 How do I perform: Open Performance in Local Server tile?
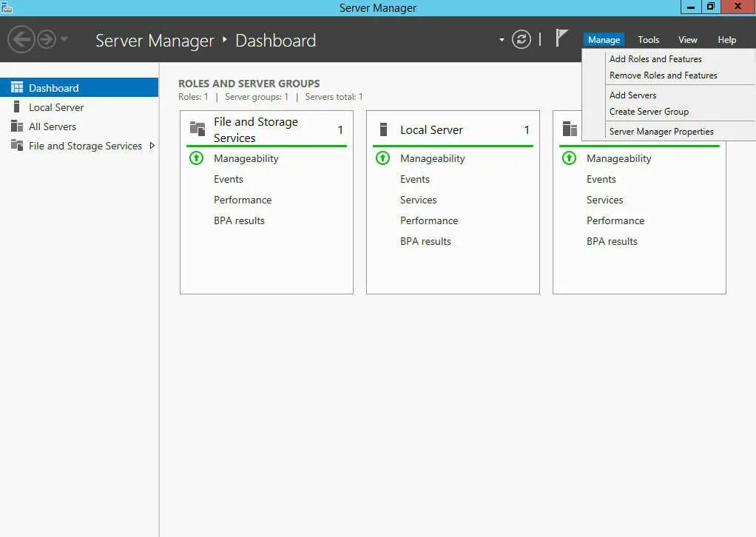coord(429,220)
